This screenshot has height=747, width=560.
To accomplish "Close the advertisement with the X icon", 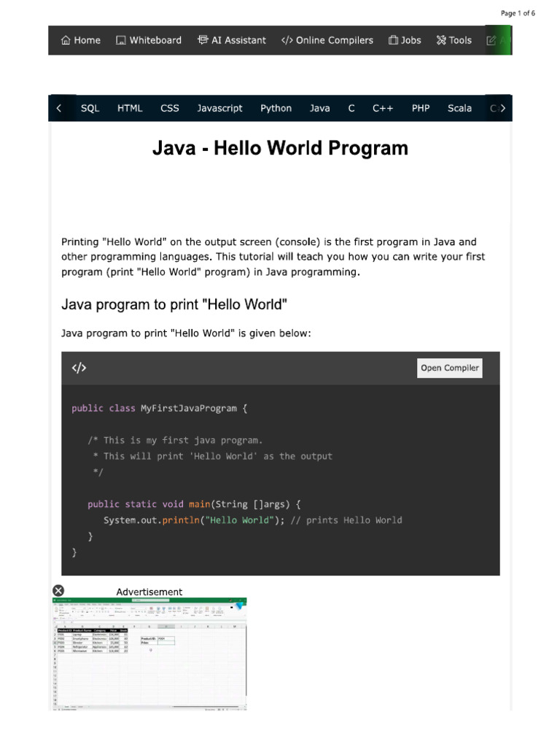I will [58, 591].
